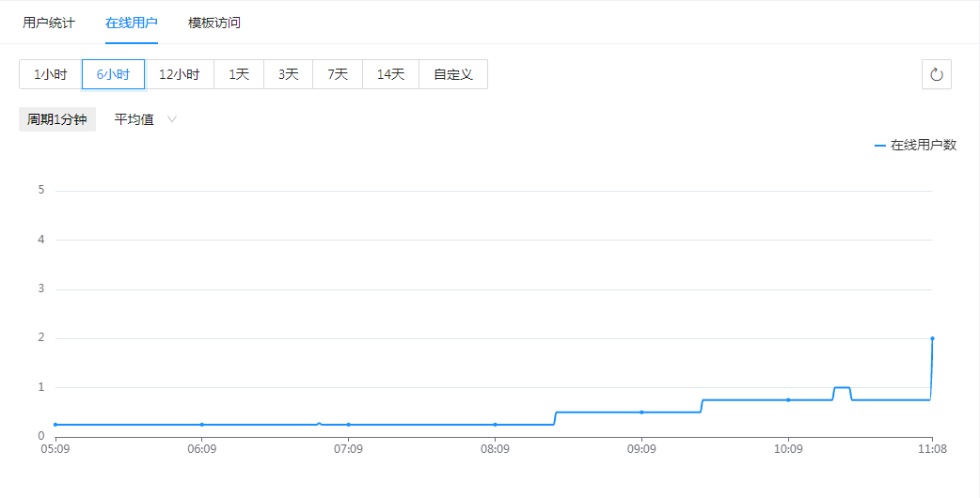The width and height of the screenshot is (980, 498).
Task: Click the 周期1分钟 period label
Action: click(x=57, y=119)
